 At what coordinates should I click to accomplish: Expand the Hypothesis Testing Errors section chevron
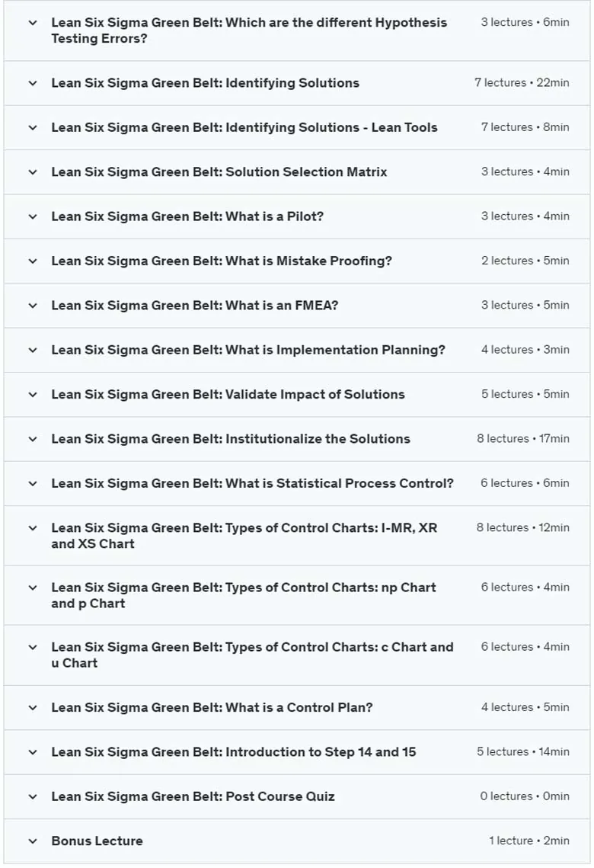pyautogui.click(x=33, y=23)
